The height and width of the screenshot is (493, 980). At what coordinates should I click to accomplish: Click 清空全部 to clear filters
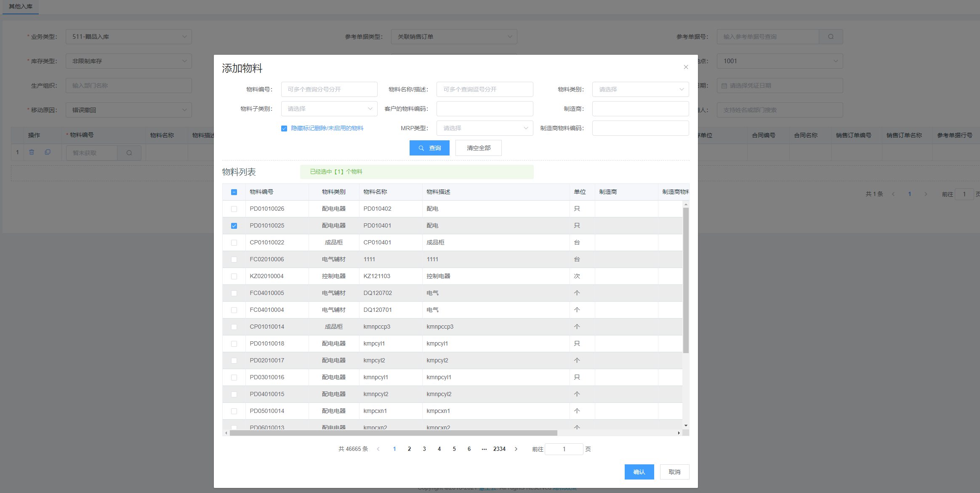click(x=478, y=148)
